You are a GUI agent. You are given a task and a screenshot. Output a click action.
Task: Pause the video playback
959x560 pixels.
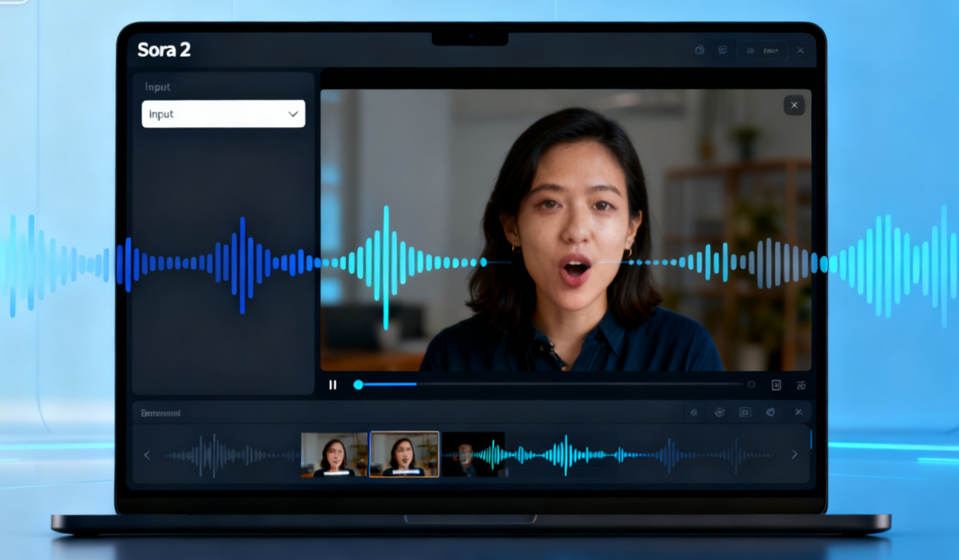333,385
